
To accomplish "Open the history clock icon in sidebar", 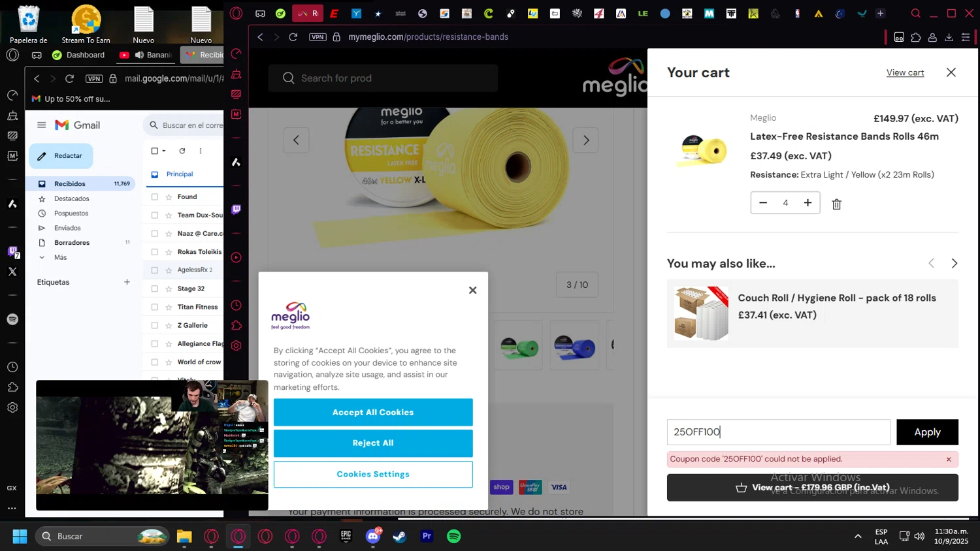I will click(236, 306).
